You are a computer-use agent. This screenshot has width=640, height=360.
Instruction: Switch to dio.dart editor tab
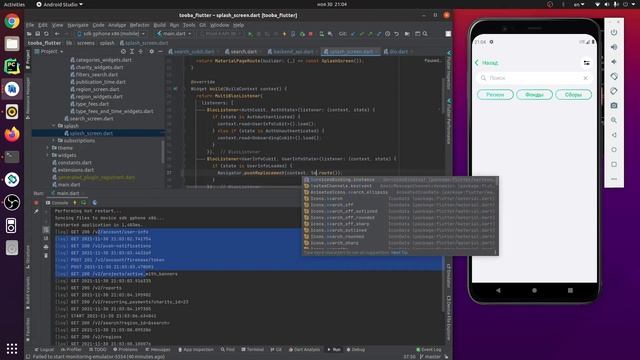(x=397, y=51)
